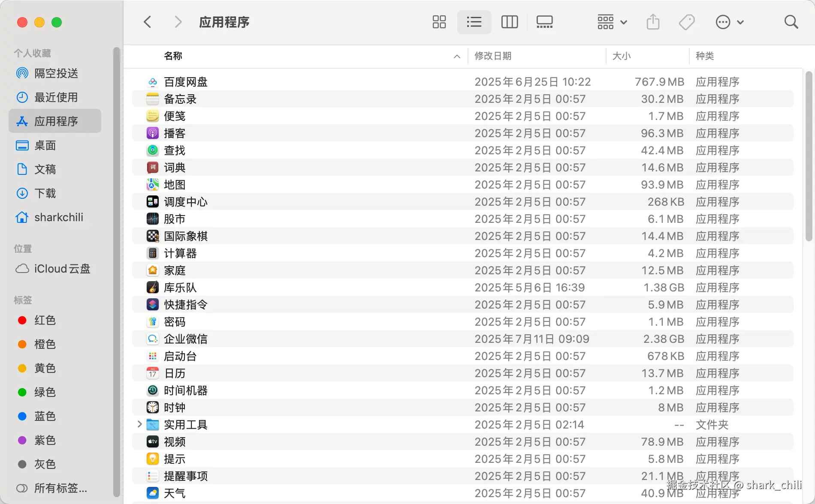Select the 密码 app icon
815x504 pixels.
click(x=153, y=322)
